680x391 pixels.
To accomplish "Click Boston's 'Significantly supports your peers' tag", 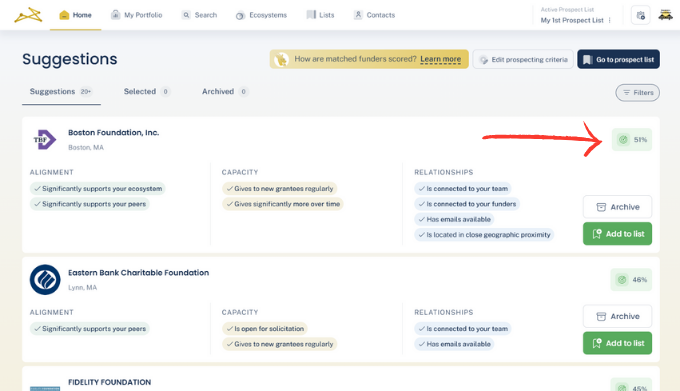I will pyautogui.click(x=90, y=204).
